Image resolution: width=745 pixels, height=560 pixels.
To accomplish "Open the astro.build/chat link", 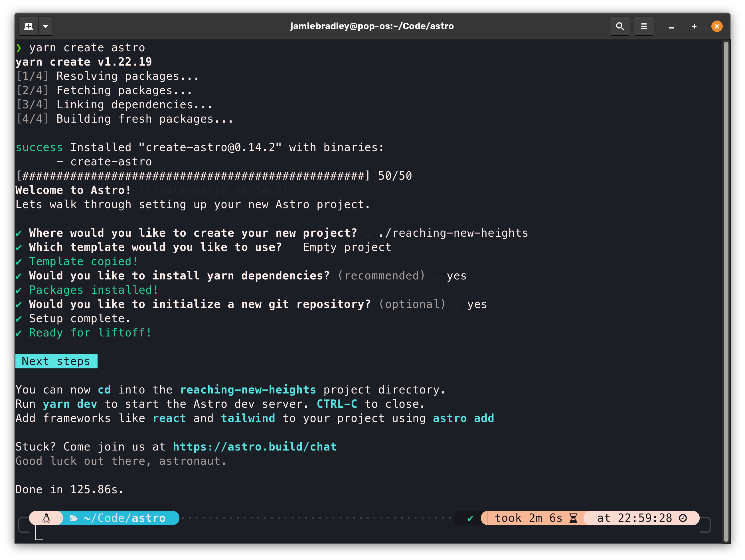I will click(x=255, y=447).
